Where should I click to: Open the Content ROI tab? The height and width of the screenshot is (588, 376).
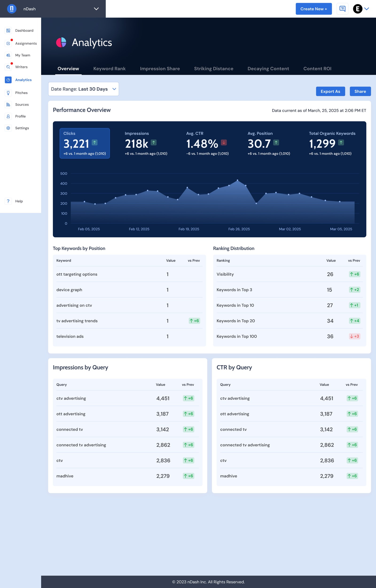tap(317, 69)
